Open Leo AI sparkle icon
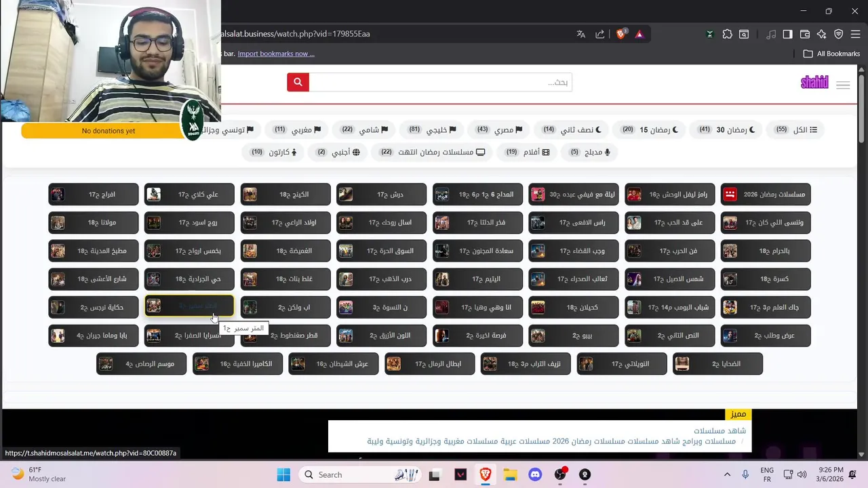 pyautogui.click(x=821, y=34)
